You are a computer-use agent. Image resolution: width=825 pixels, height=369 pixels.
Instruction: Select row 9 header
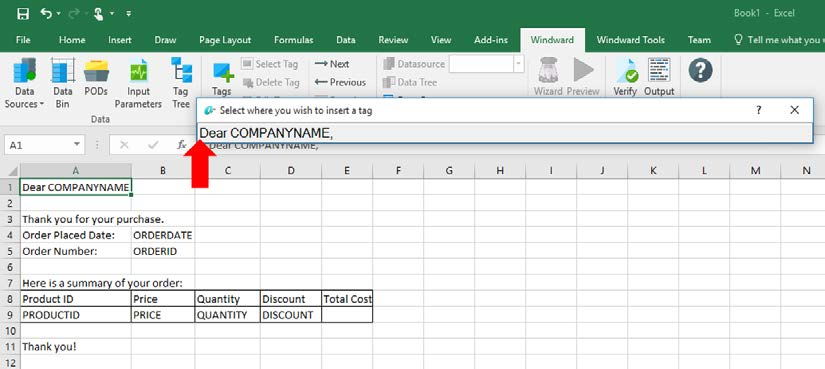(x=9, y=315)
